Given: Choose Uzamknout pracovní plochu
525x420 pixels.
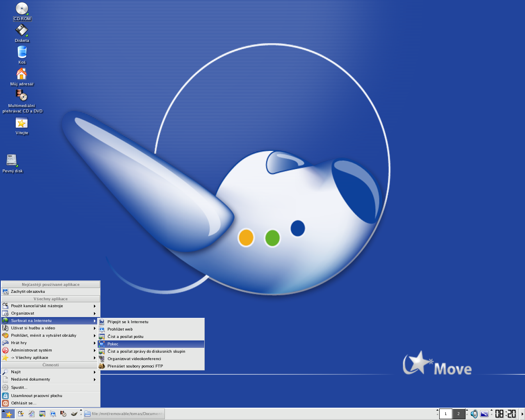Looking at the screenshot, I should (50, 396).
